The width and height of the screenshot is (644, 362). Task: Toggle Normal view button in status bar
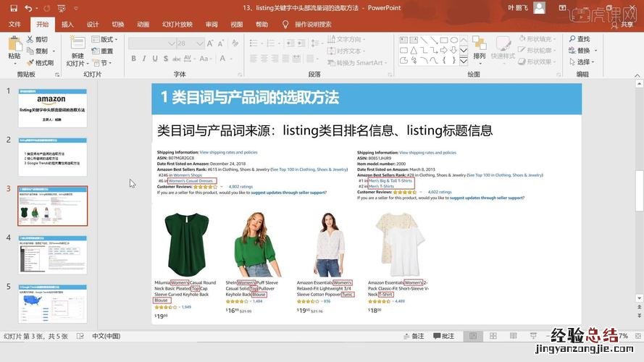click(x=473, y=337)
